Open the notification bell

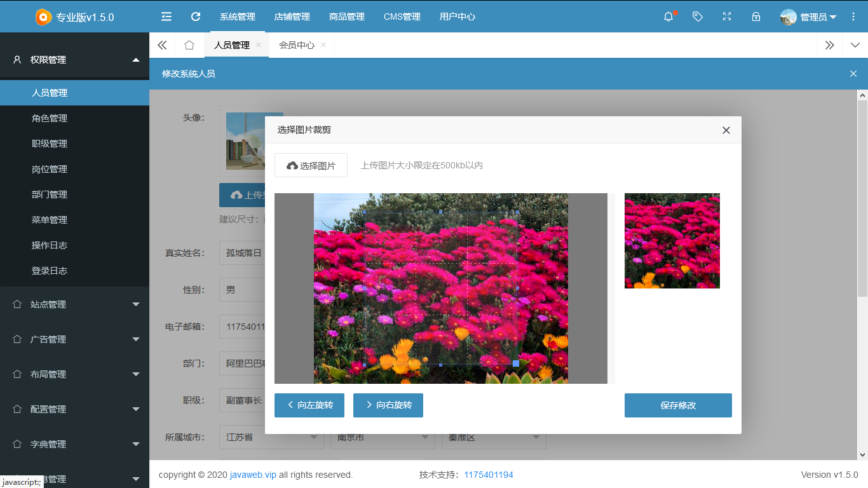(668, 17)
